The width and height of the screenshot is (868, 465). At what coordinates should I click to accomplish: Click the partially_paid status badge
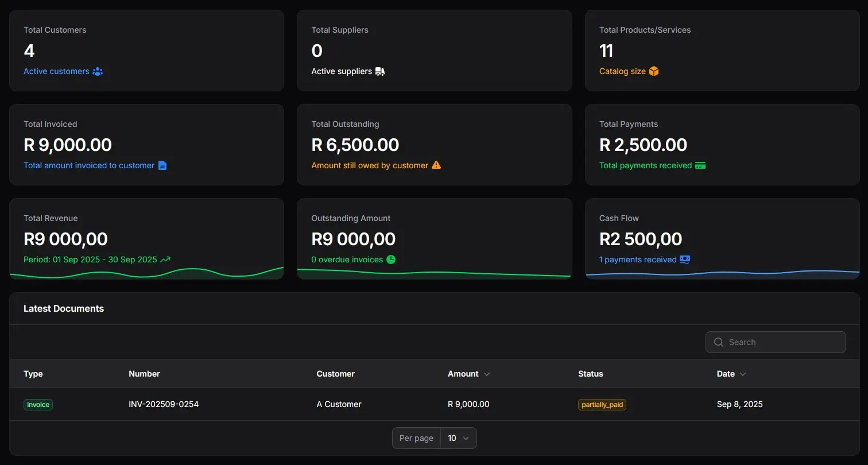pyautogui.click(x=602, y=404)
